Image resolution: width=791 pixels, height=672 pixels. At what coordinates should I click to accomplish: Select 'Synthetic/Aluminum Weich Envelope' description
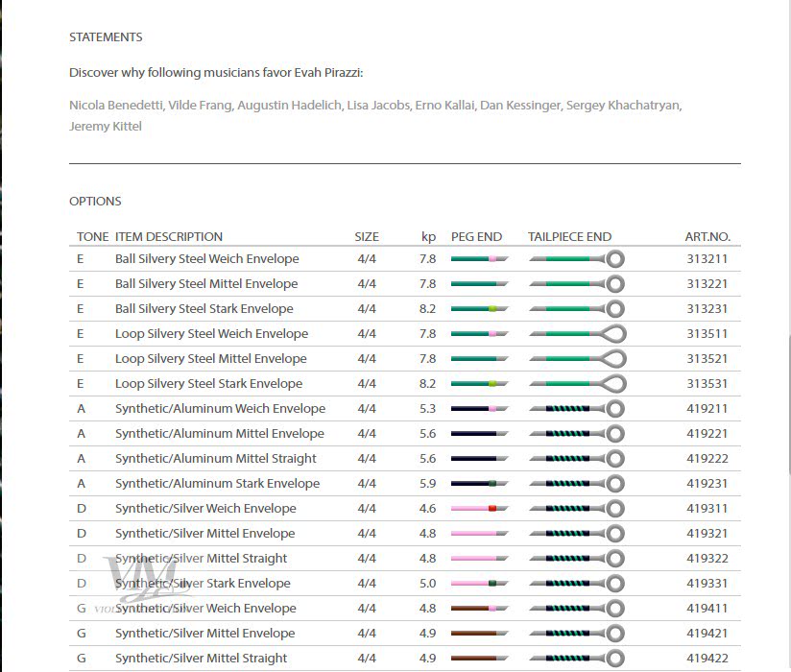221,409
